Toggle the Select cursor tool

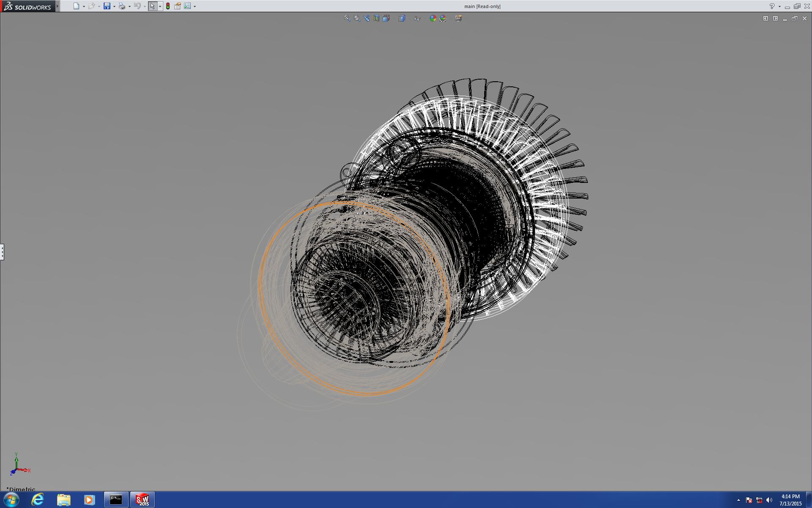152,6
